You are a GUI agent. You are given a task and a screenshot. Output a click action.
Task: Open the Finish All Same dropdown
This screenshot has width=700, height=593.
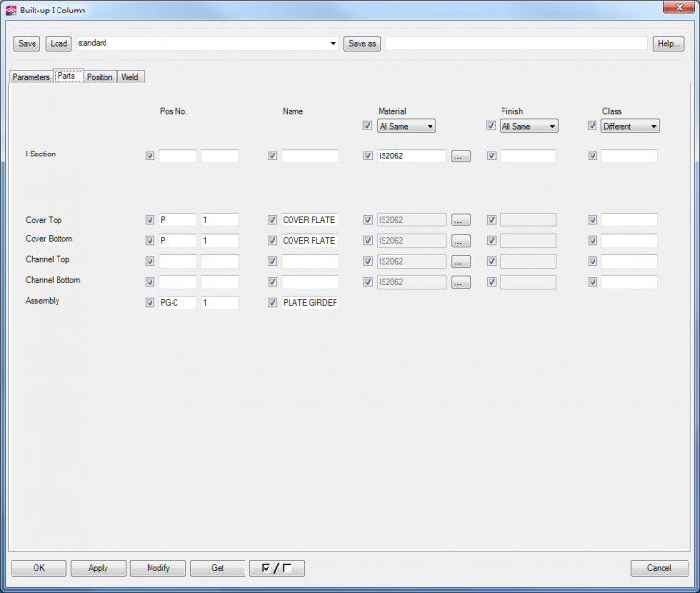point(529,126)
